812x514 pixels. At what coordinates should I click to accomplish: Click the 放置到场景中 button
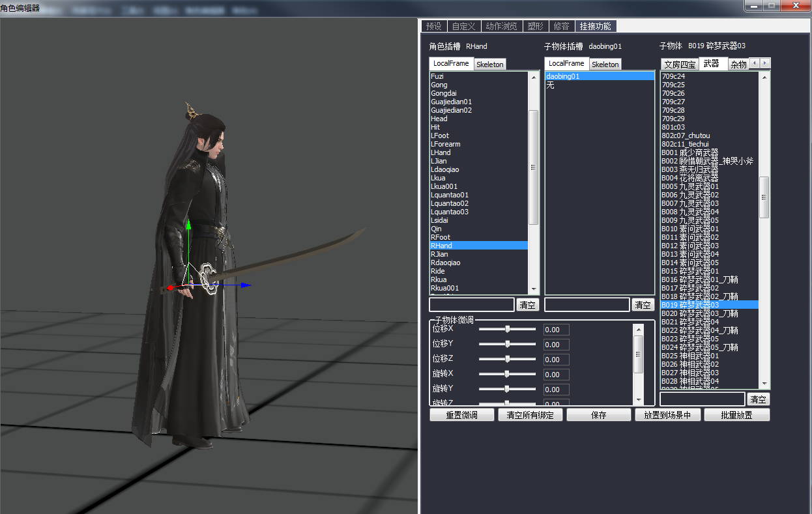(x=667, y=415)
